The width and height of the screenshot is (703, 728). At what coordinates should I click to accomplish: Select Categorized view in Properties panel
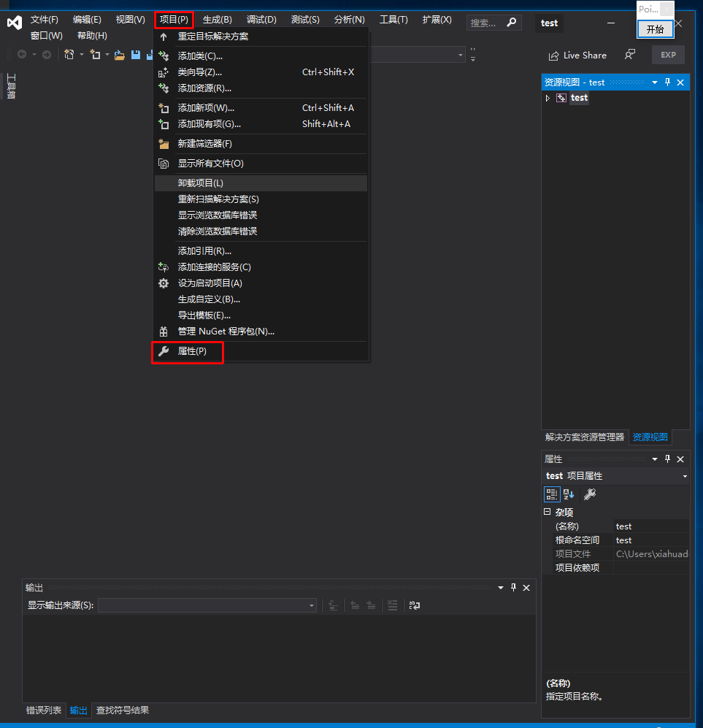[552, 494]
